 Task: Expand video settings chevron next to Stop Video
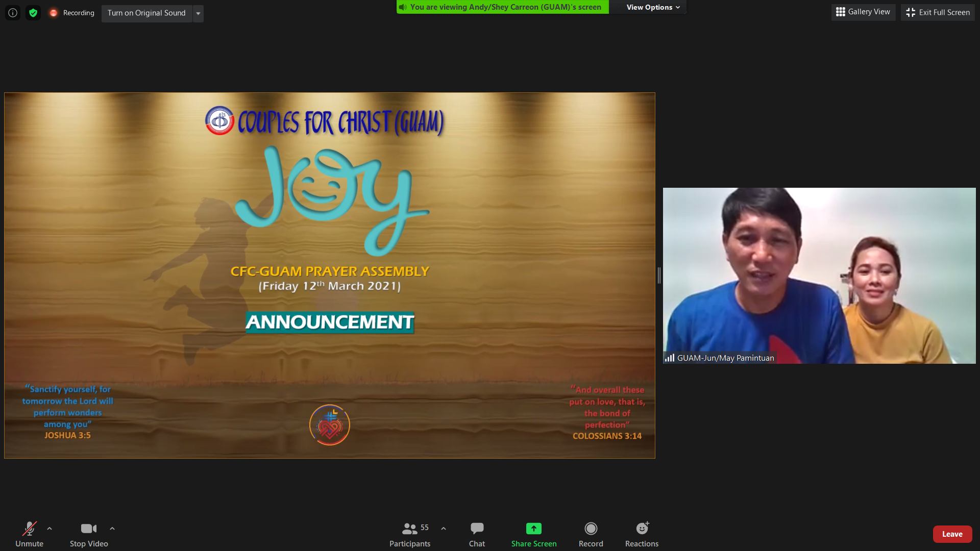[x=112, y=529]
